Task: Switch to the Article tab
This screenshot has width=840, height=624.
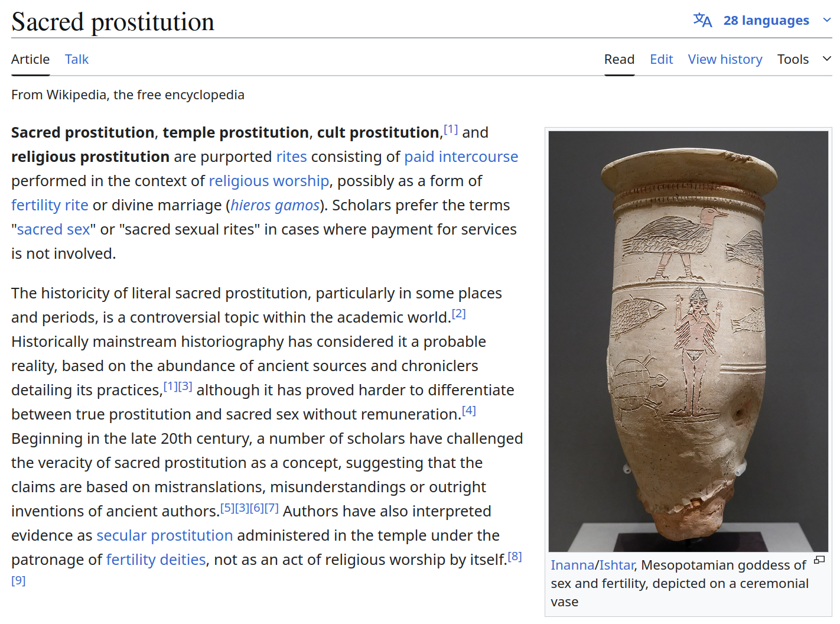Action: click(x=30, y=59)
